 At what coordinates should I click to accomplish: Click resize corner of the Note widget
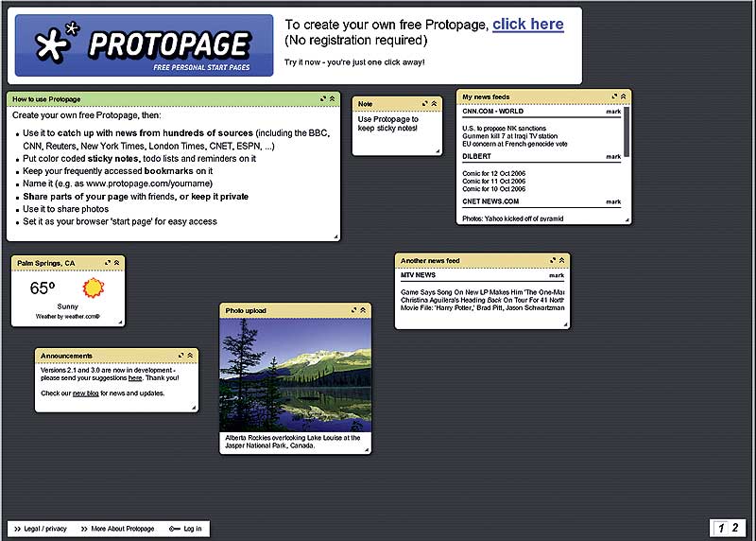click(x=438, y=151)
